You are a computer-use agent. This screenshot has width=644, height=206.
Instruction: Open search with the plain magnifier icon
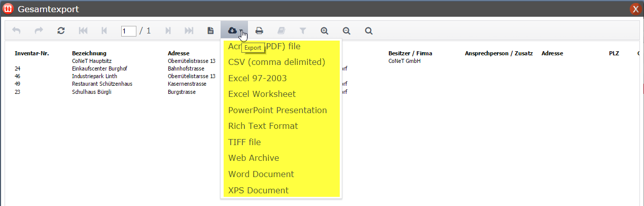[x=369, y=31]
